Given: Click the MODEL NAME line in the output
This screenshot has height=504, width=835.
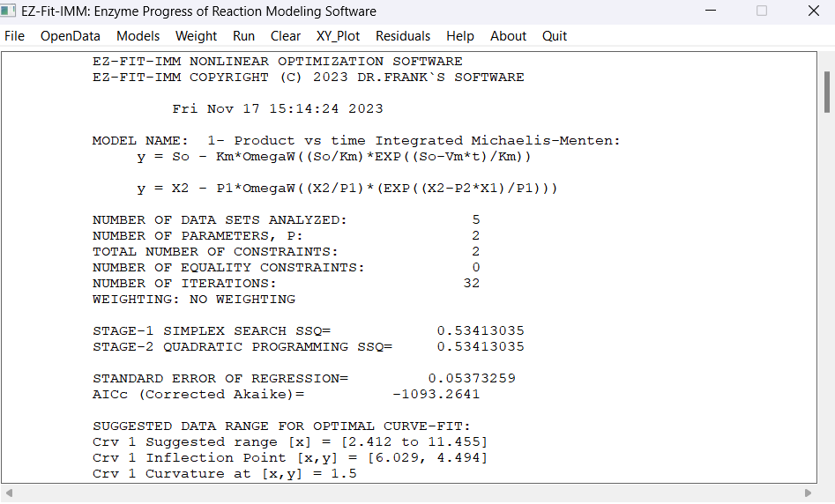Looking at the screenshot, I should pos(356,140).
